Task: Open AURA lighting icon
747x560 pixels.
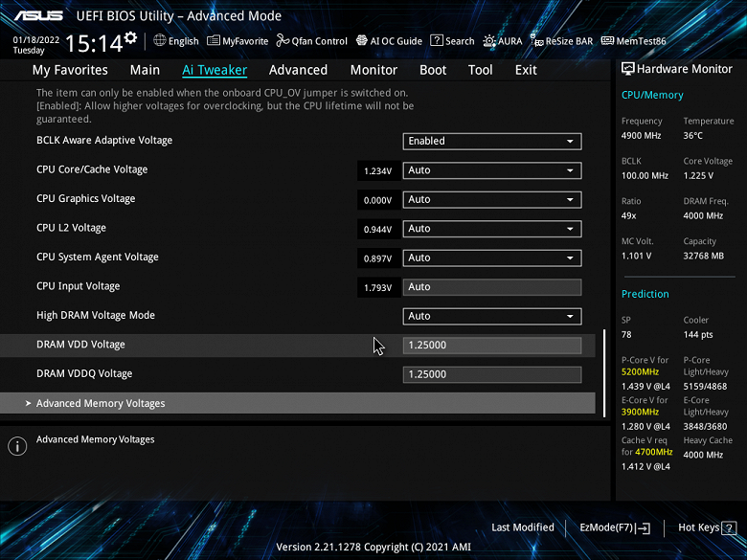Action: (x=489, y=41)
